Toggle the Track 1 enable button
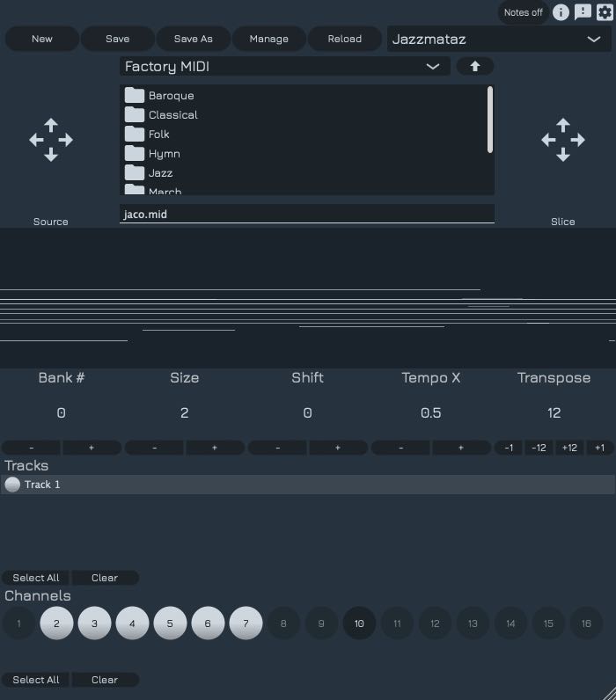616x700 pixels. point(12,485)
